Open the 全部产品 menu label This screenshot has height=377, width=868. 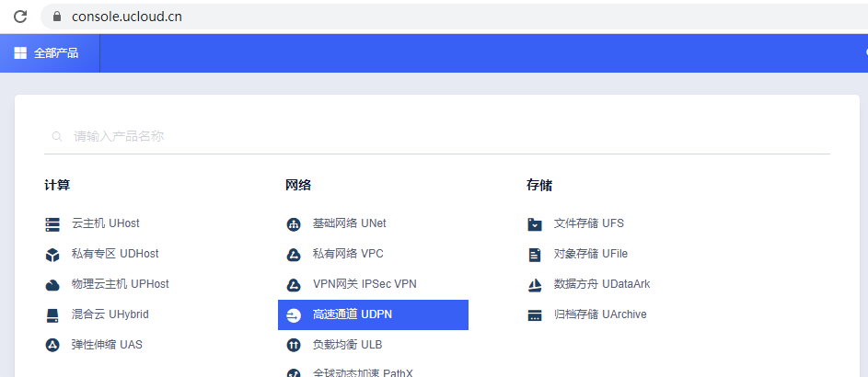click(x=56, y=53)
